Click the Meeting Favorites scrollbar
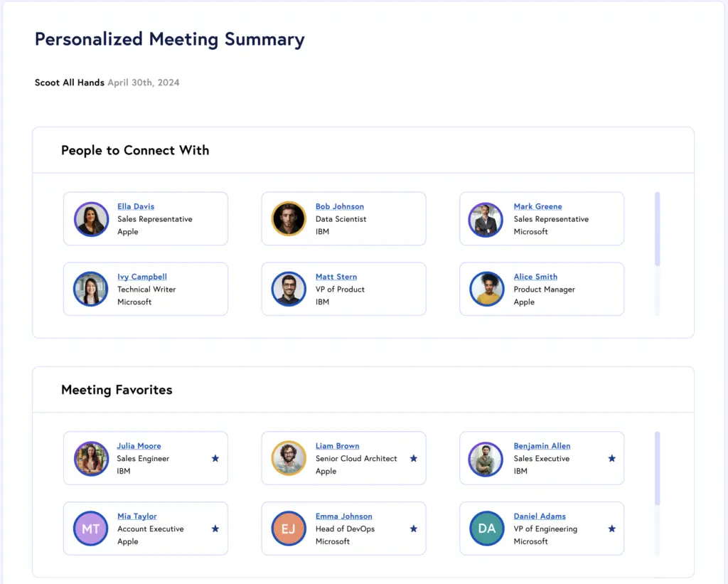The height and width of the screenshot is (584, 728). click(657, 467)
